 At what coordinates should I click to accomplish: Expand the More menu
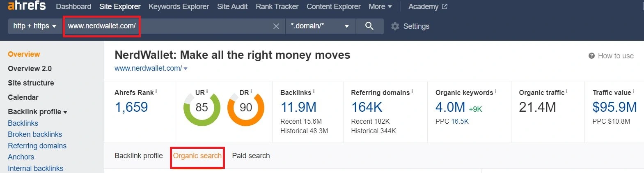coord(380,7)
